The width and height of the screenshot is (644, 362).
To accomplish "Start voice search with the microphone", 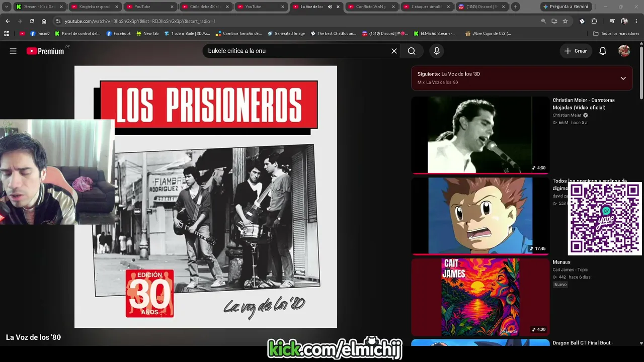I will click(x=437, y=51).
